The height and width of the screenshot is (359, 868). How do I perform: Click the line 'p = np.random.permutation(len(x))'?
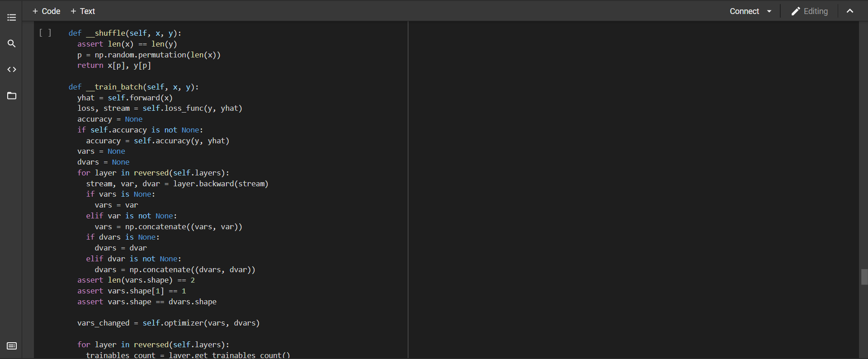pos(149,55)
